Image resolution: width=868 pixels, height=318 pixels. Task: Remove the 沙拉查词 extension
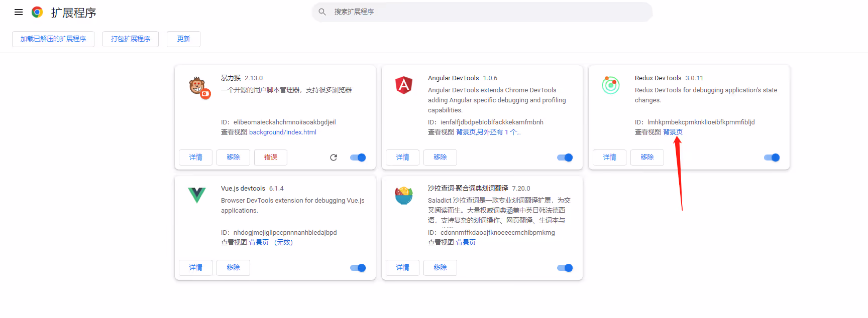pyautogui.click(x=440, y=268)
